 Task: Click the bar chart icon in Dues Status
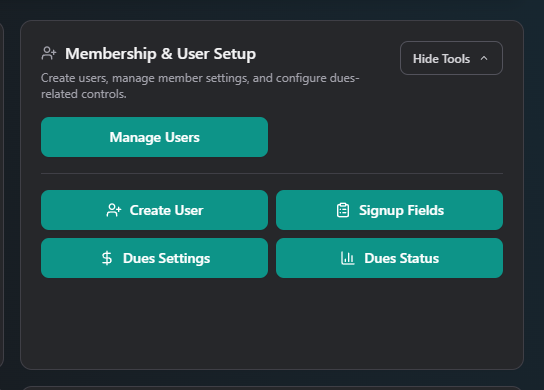pyautogui.click(x=348, y=258)
